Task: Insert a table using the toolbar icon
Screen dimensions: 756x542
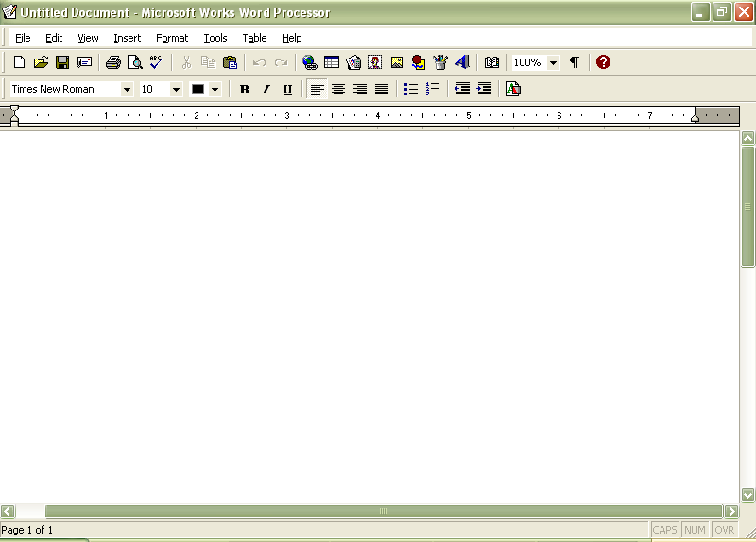Action: 332,62
